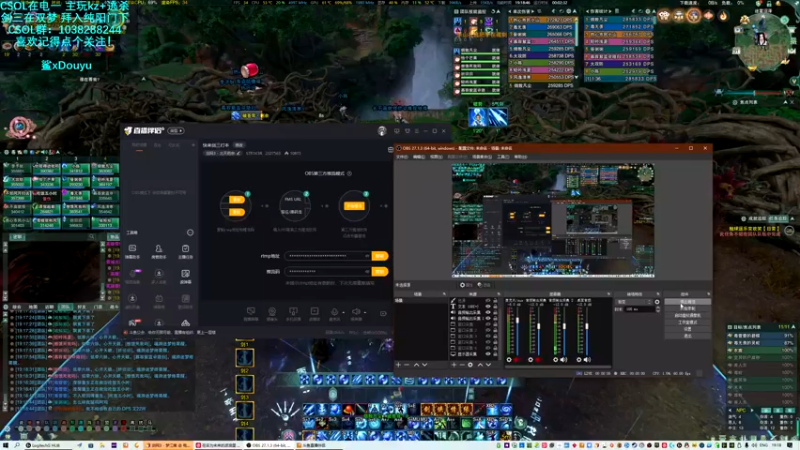
Task: Toggle visibility of the text (GDI+) source
Action: point(488,307)
